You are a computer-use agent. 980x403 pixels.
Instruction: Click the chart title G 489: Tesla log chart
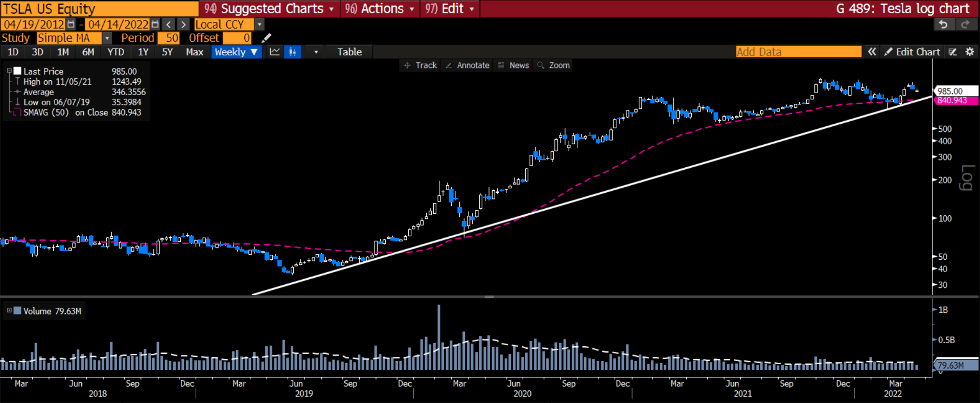[x=903, y=9]
